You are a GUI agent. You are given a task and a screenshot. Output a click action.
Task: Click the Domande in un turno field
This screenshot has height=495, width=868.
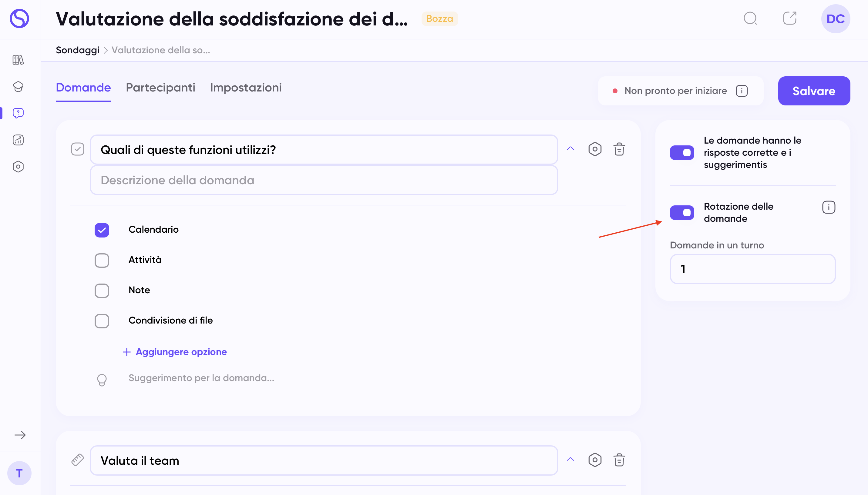click(752, 269)
